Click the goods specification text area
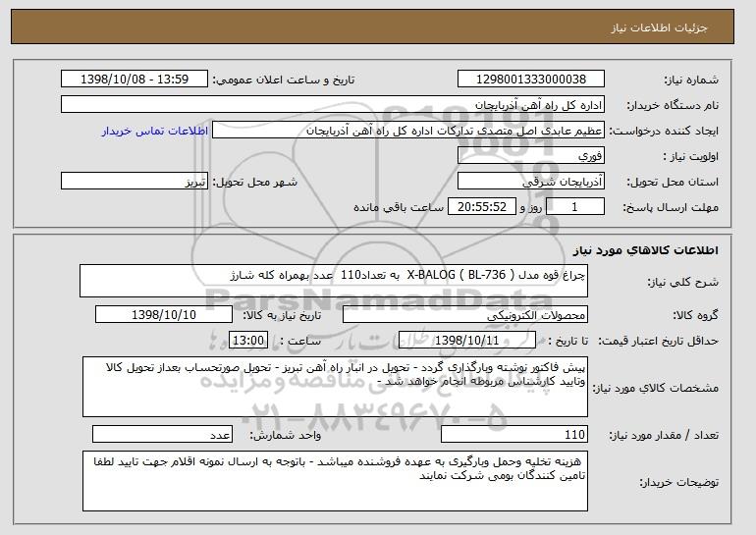 click(x=335, y=387)
